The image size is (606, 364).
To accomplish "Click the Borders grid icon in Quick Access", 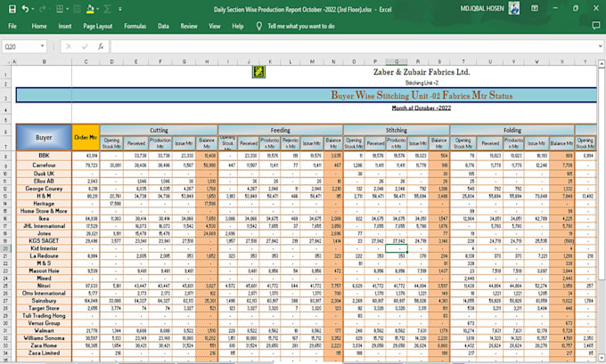I will (60, 9).
